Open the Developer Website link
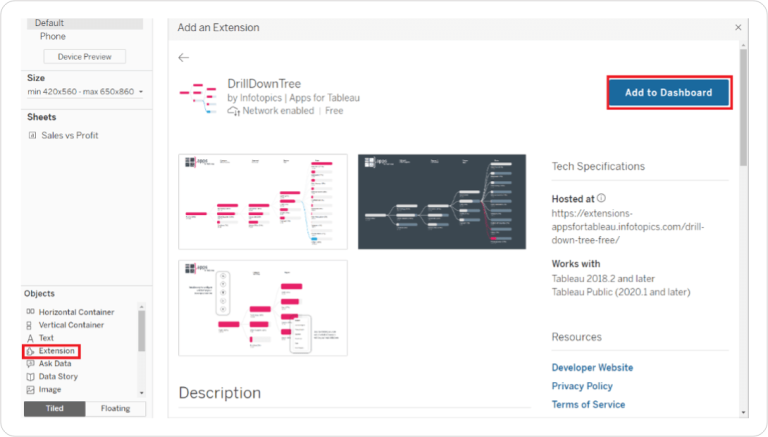Image resolution: width=768 pixels, height=437 pixels. [592, 367]
